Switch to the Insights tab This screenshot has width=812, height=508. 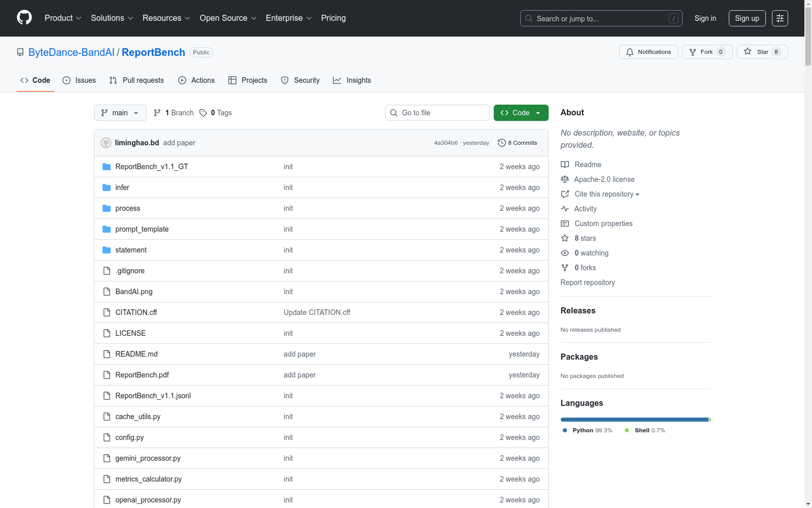coord(352,80)
